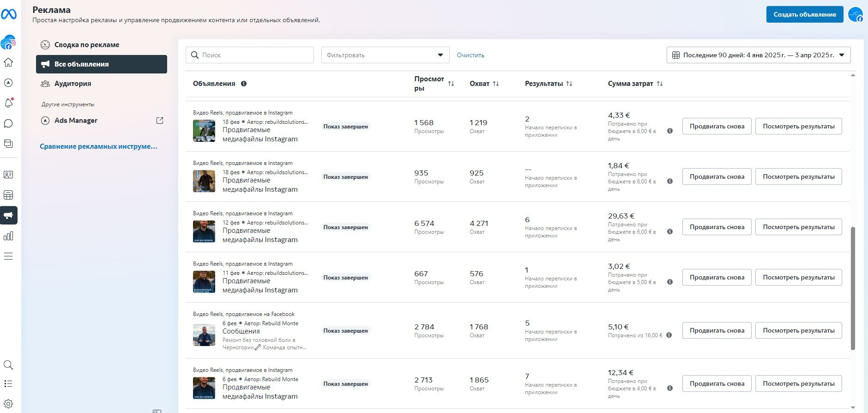Image resolution: width=868 pixels, height=413 pixels.
Task: Click the info icon next to the Объявления header
Action: point(244,84)
